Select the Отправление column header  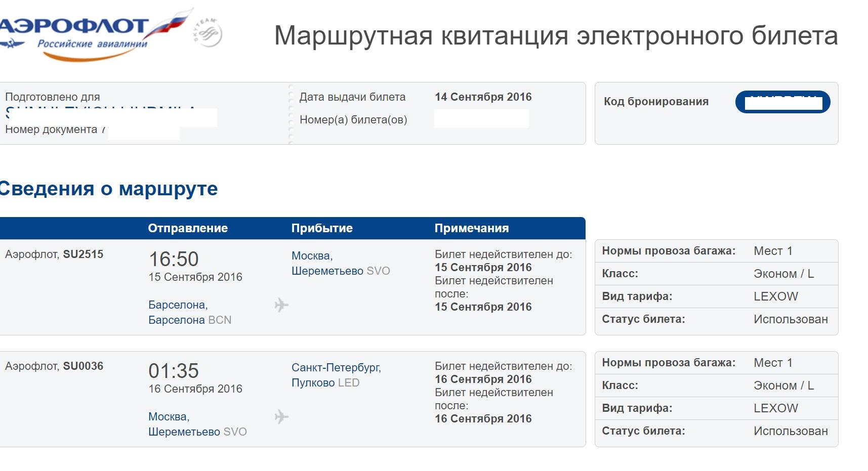188,228
